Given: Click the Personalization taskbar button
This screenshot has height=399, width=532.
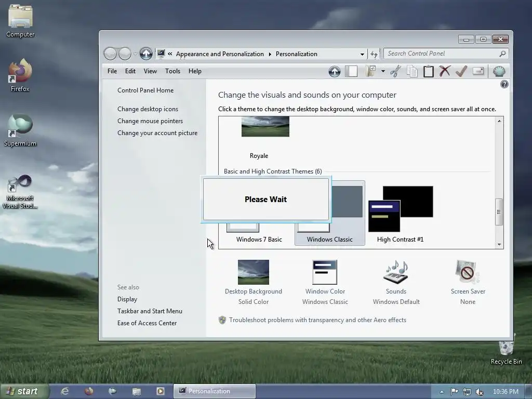Looking at the screenshot, I should [215, 391].
